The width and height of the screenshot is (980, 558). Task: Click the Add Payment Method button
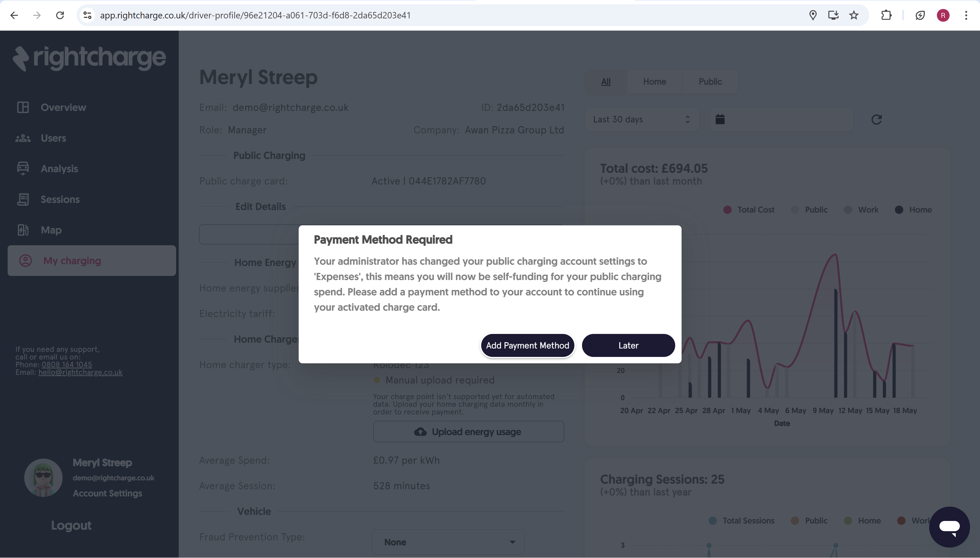tap(527, 345)
